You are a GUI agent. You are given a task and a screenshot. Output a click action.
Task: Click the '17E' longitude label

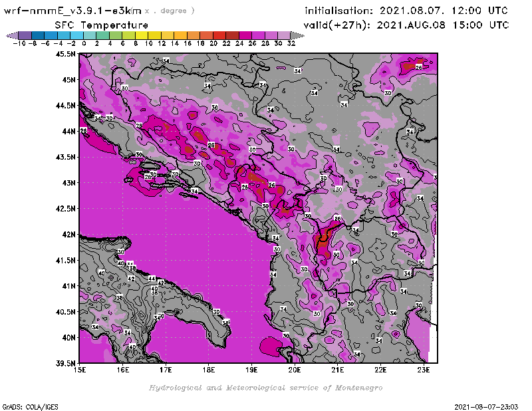(166, 370)
